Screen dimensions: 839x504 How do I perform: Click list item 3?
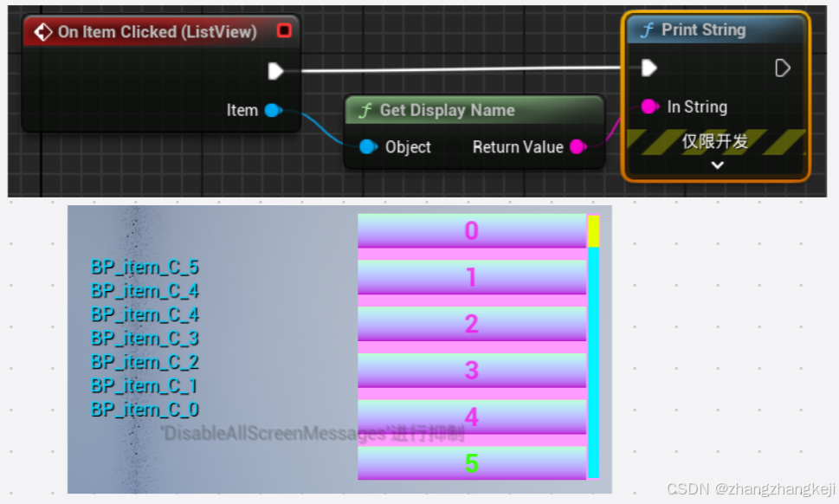(472, 371)
